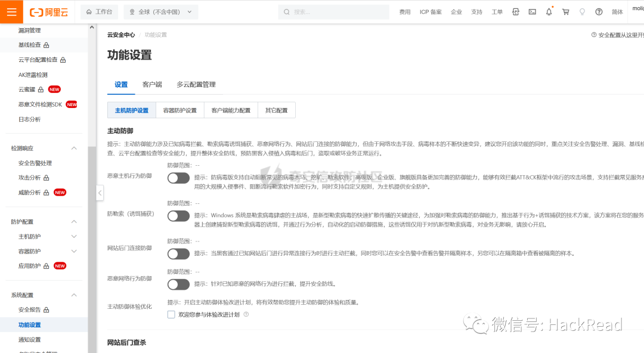Open the 全球（不含中国）region dropdown
Image resolution: width=644 pixels, height=353 pixels.
click(161, 12)
